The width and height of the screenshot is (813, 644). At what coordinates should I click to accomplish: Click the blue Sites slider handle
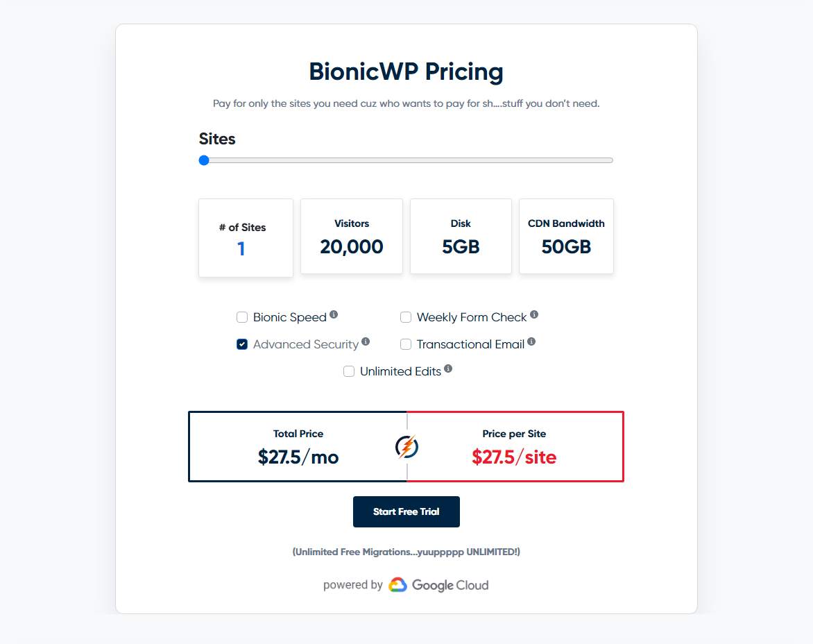tap(204, 160)
